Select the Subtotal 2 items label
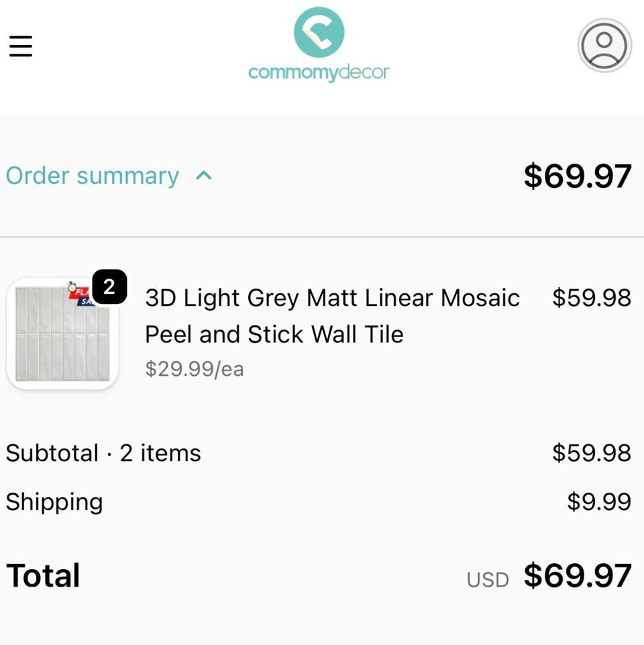644x645 pixels. [104, 453]
